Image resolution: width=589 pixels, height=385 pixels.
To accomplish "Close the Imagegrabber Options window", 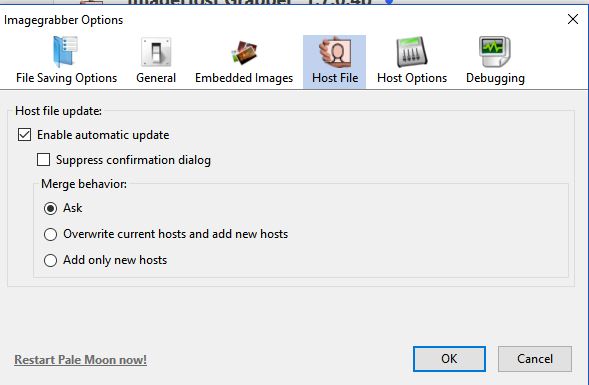I will pos(572,19).
